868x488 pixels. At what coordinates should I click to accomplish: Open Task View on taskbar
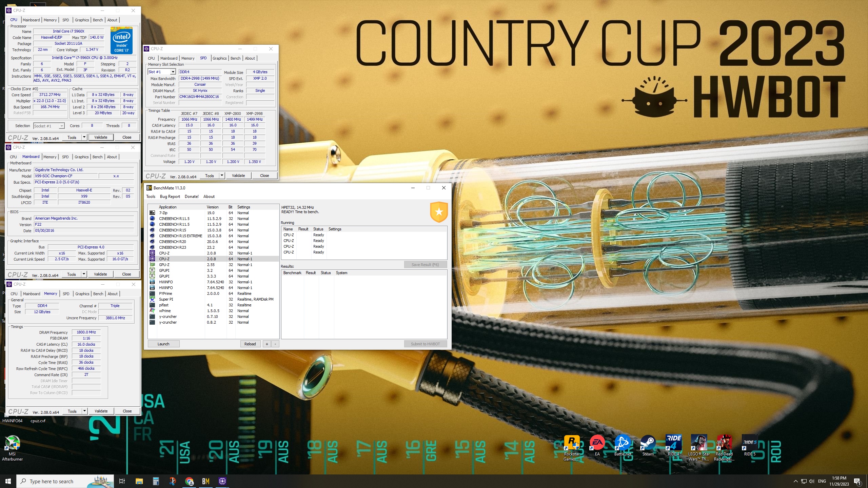pyautogui.click(x=122, y=481)
